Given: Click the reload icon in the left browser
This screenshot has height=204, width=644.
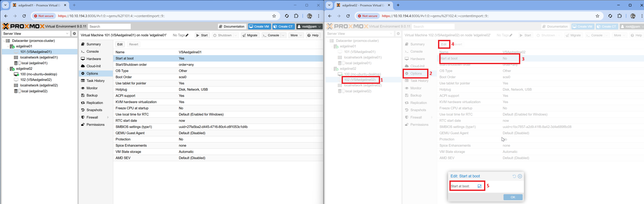Looking at the screenshot, I should click(x=24, y=16).
